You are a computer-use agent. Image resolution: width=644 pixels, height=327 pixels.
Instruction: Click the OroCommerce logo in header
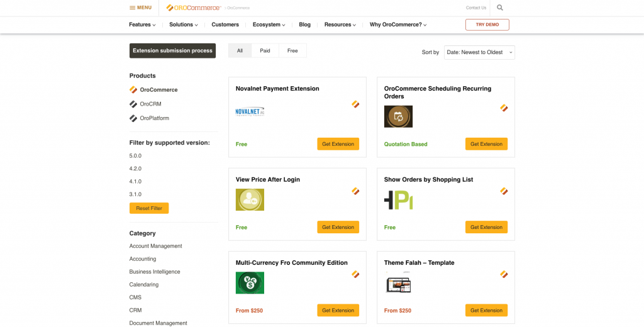[x=194, y=8]
